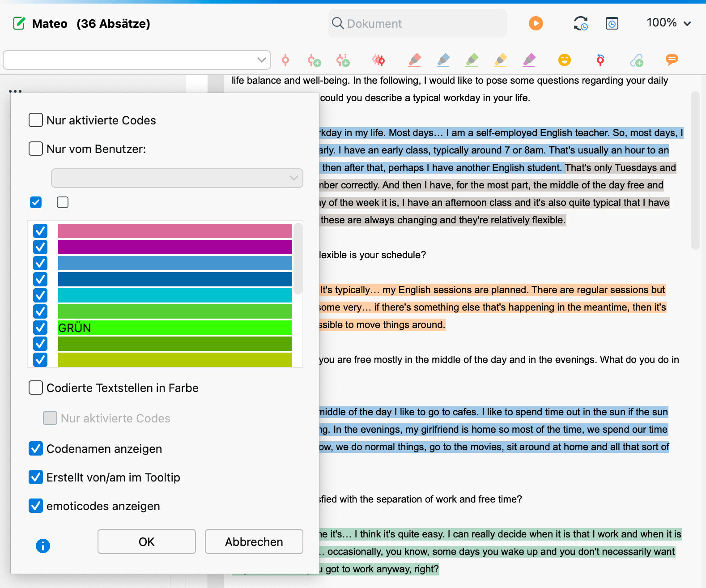Click the GRÜN color swatch
The image size is (706, 588).
[174, 328]
